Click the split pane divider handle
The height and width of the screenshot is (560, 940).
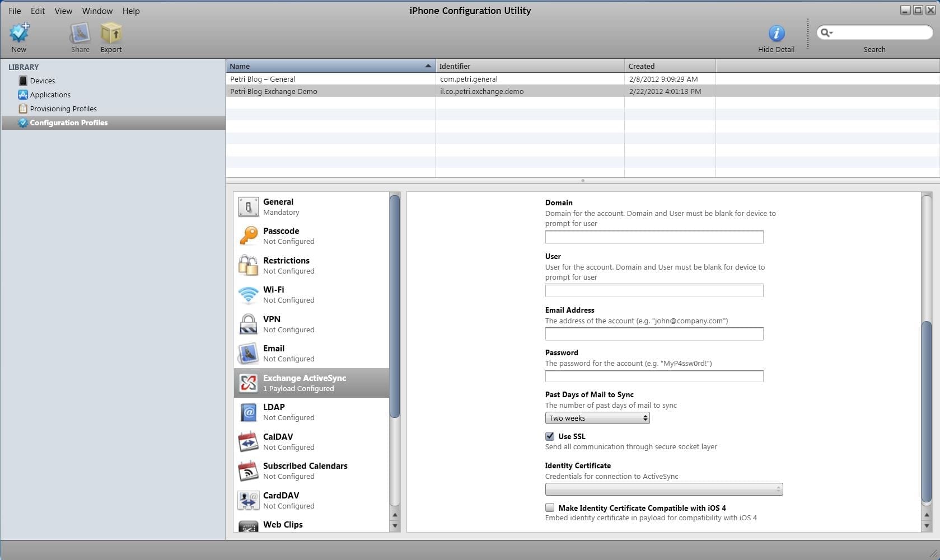pos(583,181)
